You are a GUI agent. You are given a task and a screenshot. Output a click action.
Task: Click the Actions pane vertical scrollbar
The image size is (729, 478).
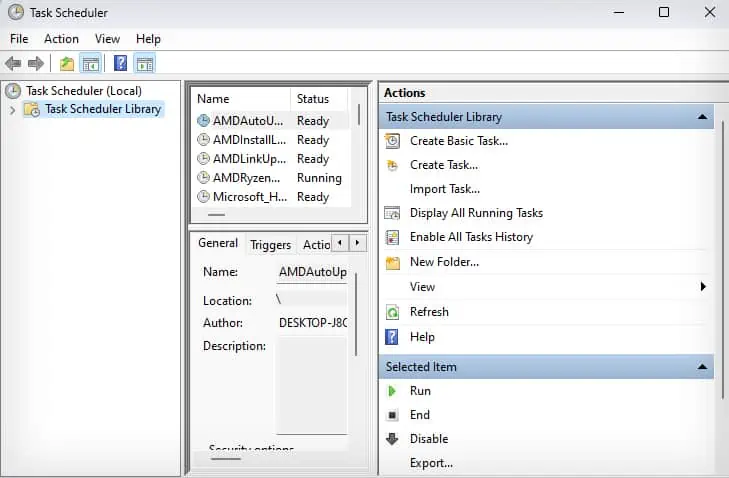(x=722, y=259)
